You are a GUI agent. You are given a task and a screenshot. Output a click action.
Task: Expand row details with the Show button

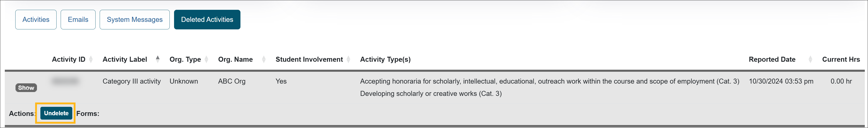pos(26,88)
